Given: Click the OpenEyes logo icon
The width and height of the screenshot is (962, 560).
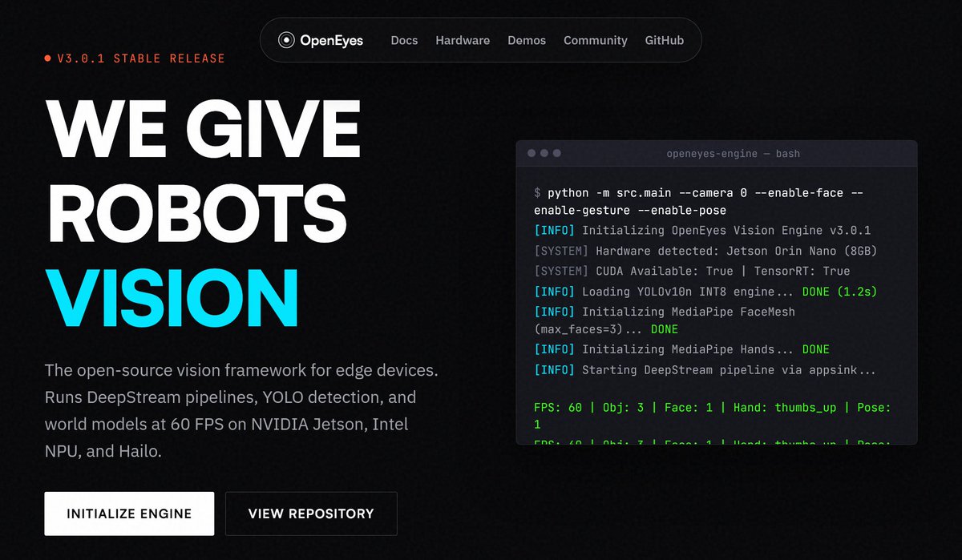Looking at the screenshot, I should [286, 40].
